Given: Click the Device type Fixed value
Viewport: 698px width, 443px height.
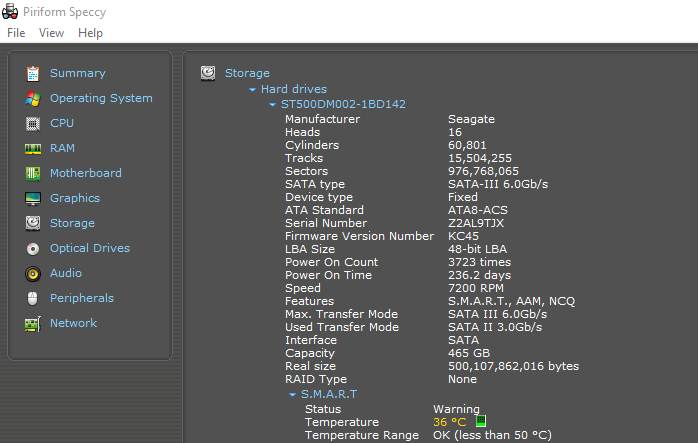Looking at the screenshot, I should click(463, 197).
